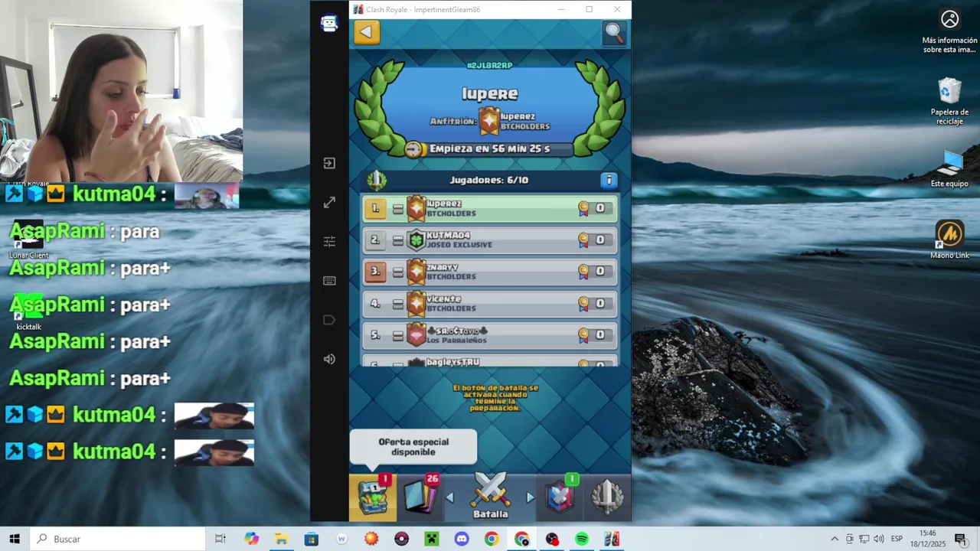Open the emulator keyboard mapping icon
The image size is (980, 551).
pyautogui.click(x=329, y=281)
